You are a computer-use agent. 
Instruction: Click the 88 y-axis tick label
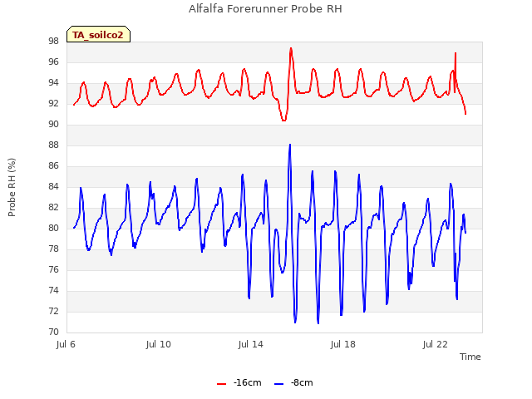53,145
